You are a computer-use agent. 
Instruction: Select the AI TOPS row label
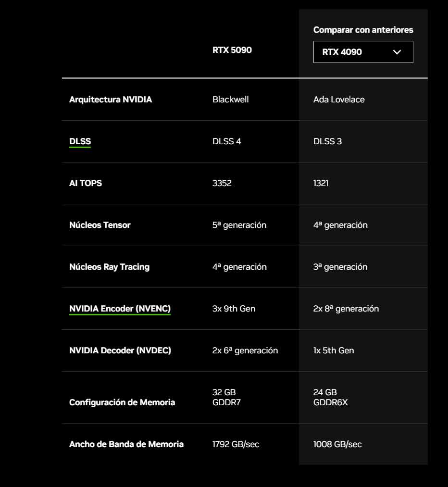coord(86,183)
